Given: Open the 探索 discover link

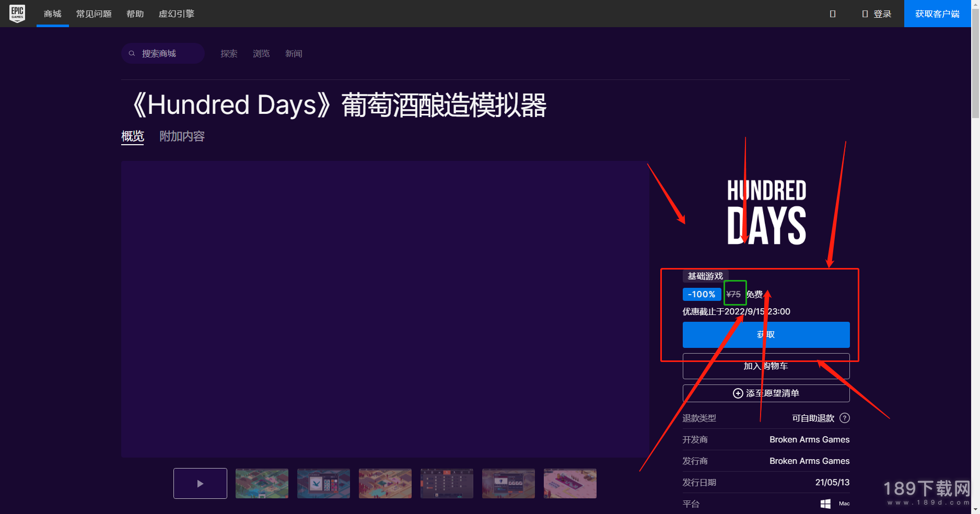Looking at the screenshot, I should click(229, 53).
